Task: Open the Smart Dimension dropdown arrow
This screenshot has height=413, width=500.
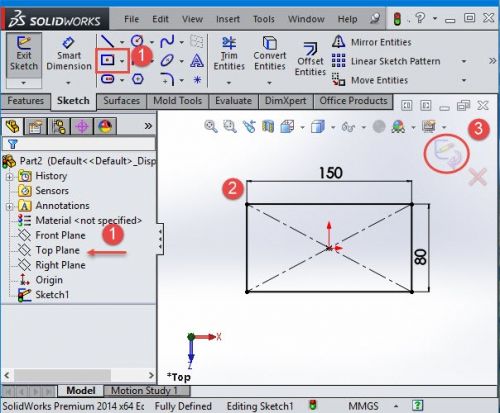Action: (68, 83)
